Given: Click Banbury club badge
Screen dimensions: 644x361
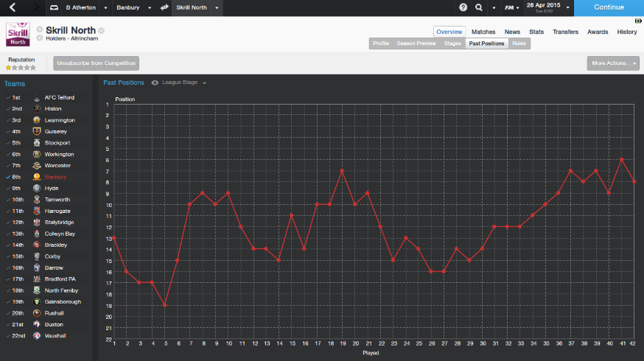Looking at the screenshot, I should [x=37, y=177].
